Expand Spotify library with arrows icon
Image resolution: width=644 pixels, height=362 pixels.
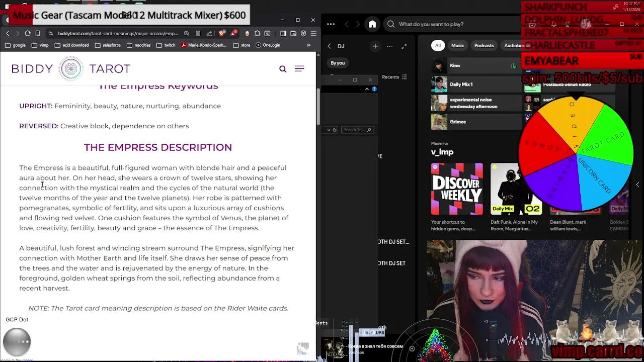[404, 46]
